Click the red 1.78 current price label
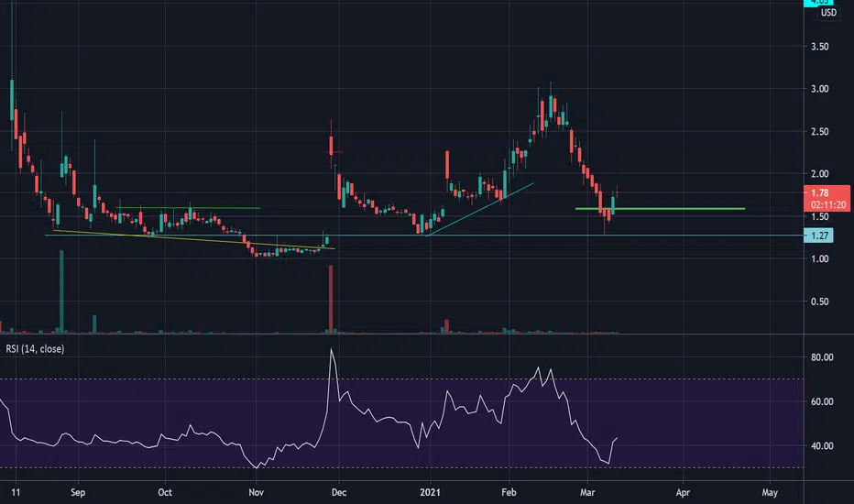 coord(820,192)
